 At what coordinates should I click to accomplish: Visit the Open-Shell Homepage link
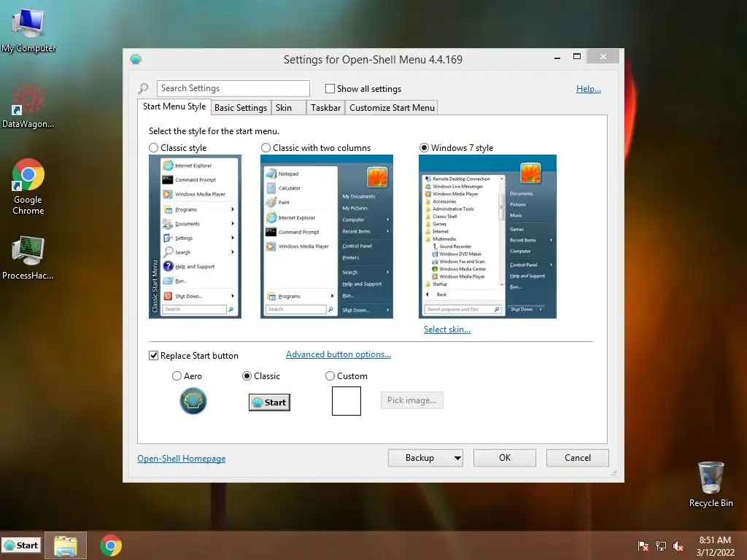coord(182,459)
